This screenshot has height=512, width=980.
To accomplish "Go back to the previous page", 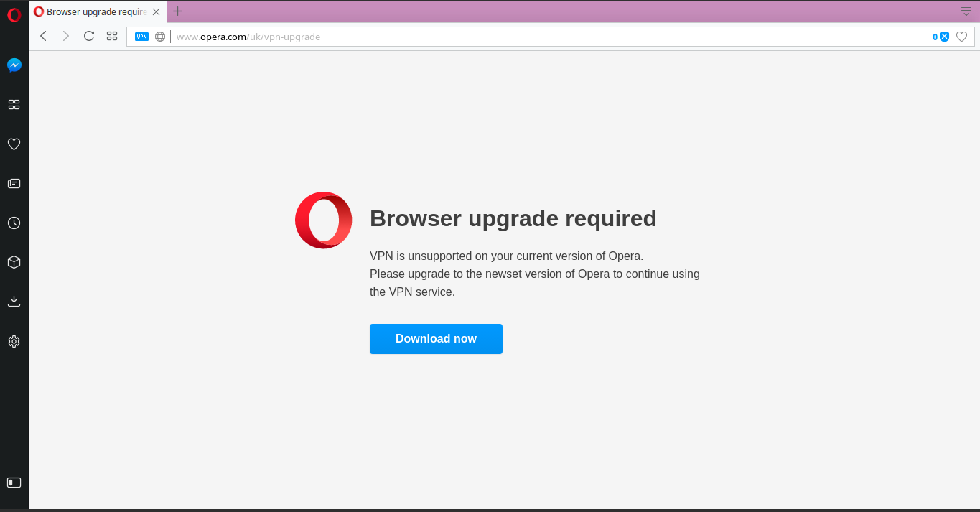I will point(43,36).
